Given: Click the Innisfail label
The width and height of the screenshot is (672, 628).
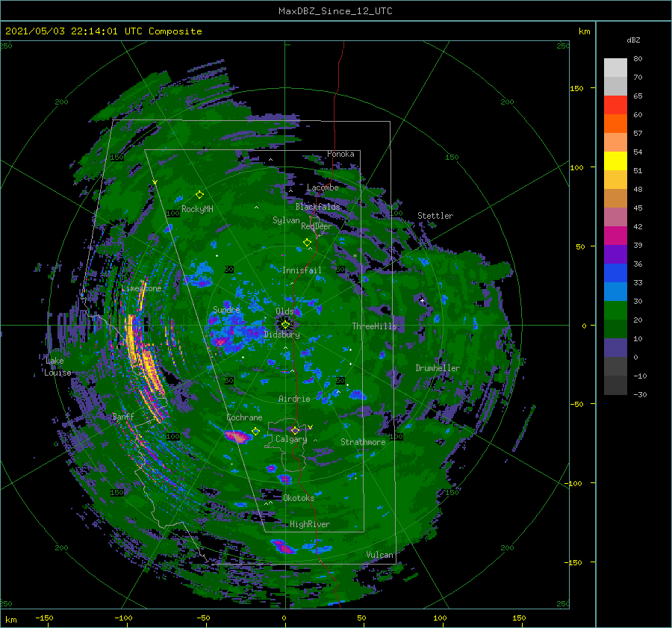Looking at the screenshot, I should (302, 270).
